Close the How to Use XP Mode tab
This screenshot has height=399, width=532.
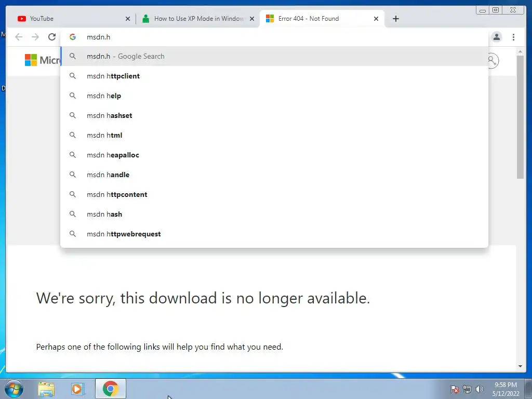[252, 19]
